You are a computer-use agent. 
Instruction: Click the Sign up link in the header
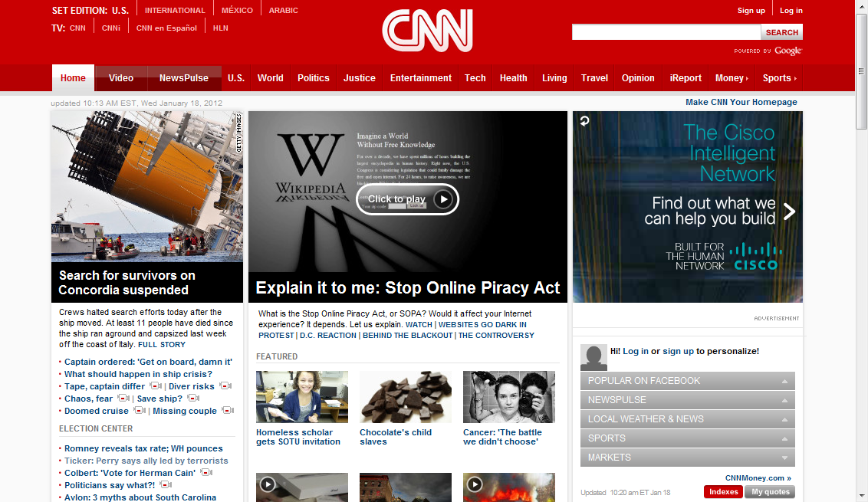(751, 11)
